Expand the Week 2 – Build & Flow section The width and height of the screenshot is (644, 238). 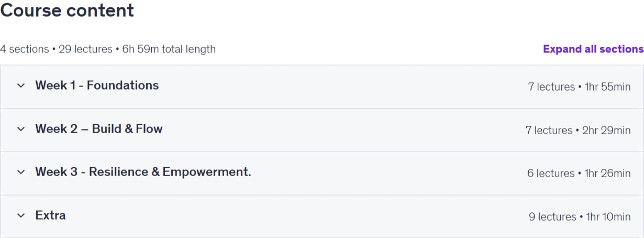(99, 129)
